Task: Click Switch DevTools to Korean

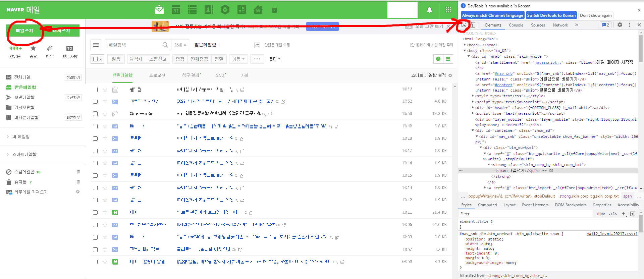Action: coord(551,15)
